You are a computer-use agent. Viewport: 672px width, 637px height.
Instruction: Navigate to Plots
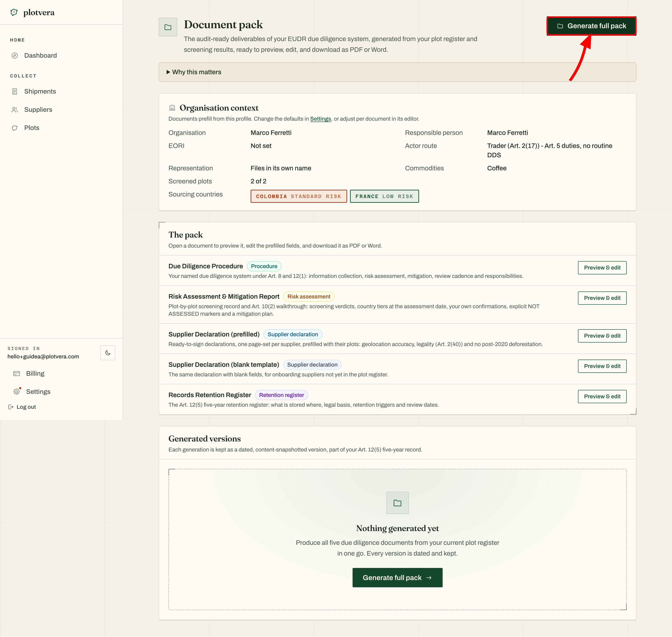tap(31, 128)
